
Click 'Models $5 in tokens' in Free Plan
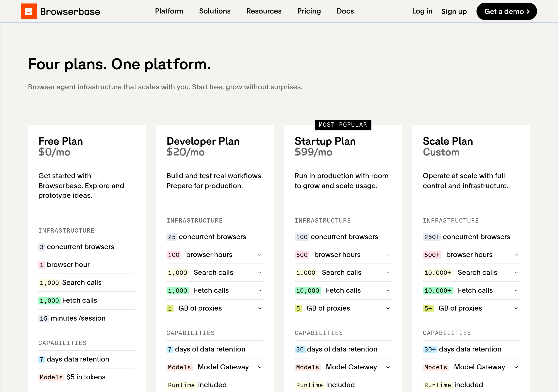[72, 377]
